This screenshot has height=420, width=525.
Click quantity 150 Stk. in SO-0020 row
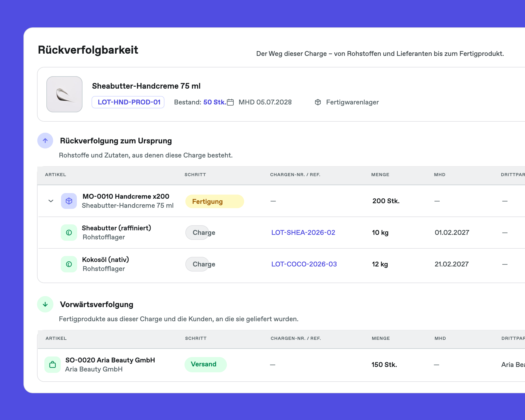coord(384,365)
